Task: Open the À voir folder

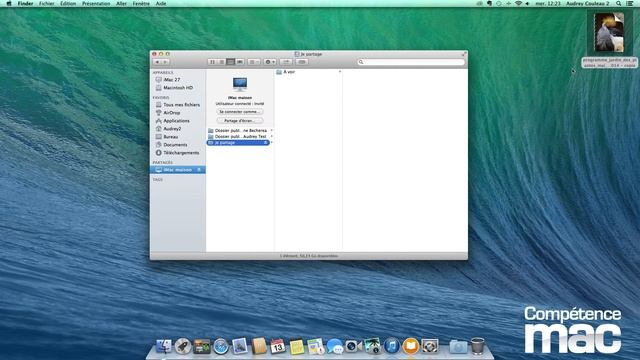Action: pos(308,72)
